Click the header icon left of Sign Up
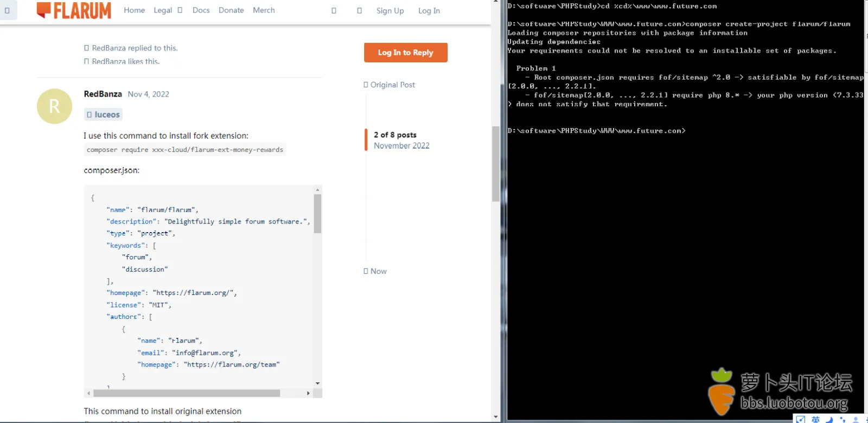The height and width of the screenshot is (423, 868). pos(359,10)
